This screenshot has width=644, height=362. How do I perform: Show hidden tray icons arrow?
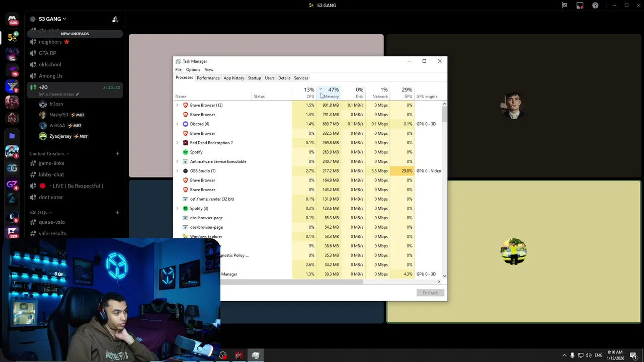pyautogui.click(x=564, y=355)
